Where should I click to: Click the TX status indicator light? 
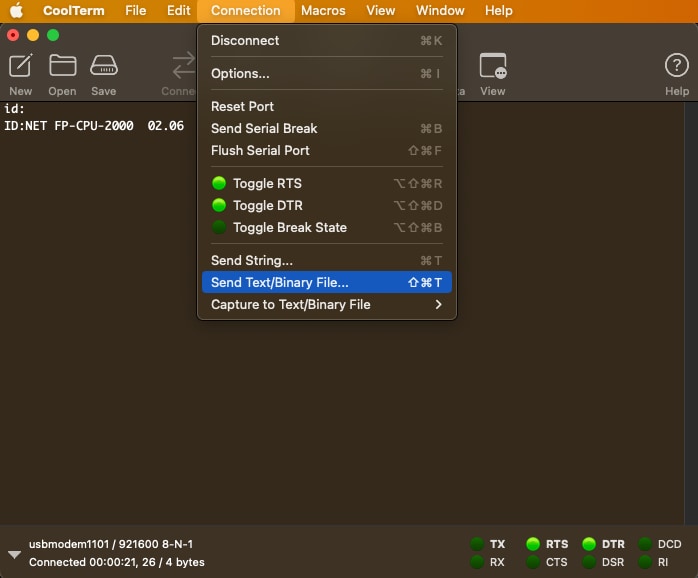[x=478, y=544]
